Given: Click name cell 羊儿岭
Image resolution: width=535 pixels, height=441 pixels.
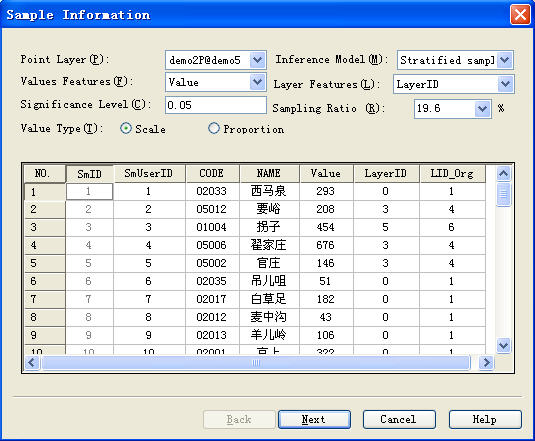Looking at the screenshot, I should pos(269,335).
